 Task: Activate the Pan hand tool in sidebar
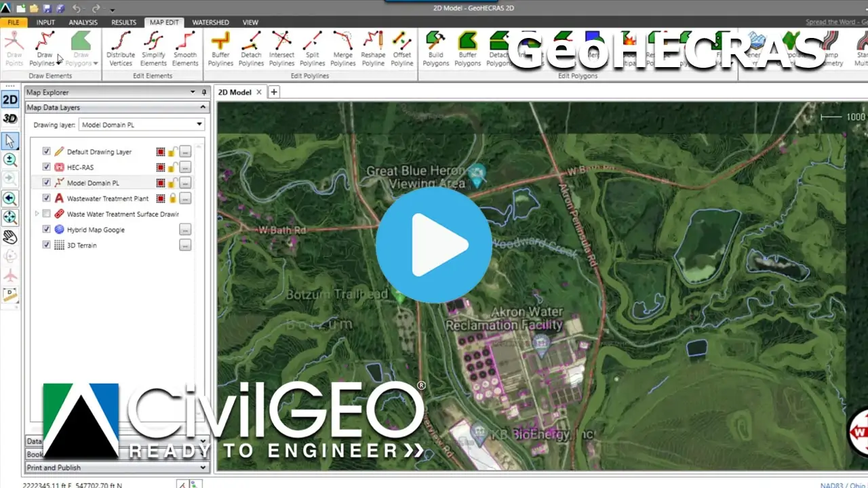[10, 237]
